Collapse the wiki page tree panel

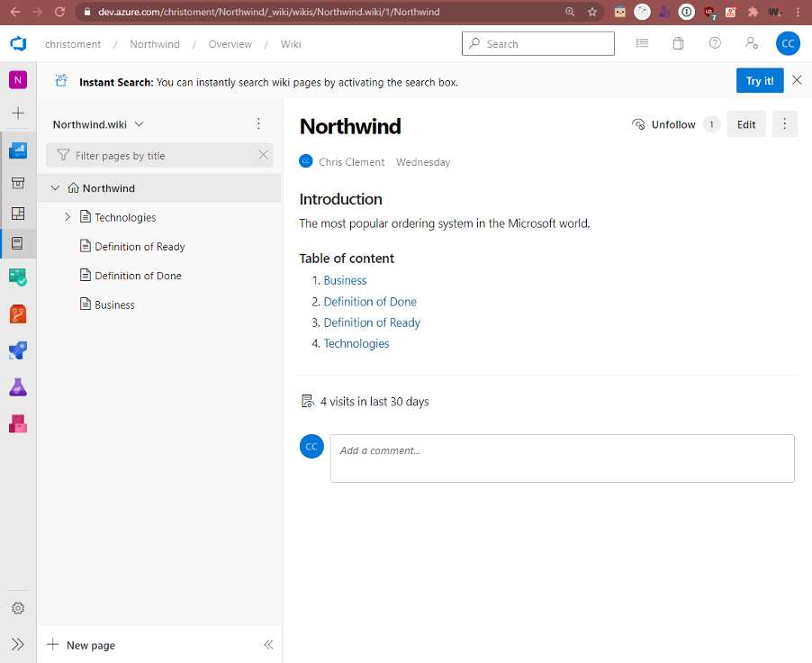click(x=267, y=645)
